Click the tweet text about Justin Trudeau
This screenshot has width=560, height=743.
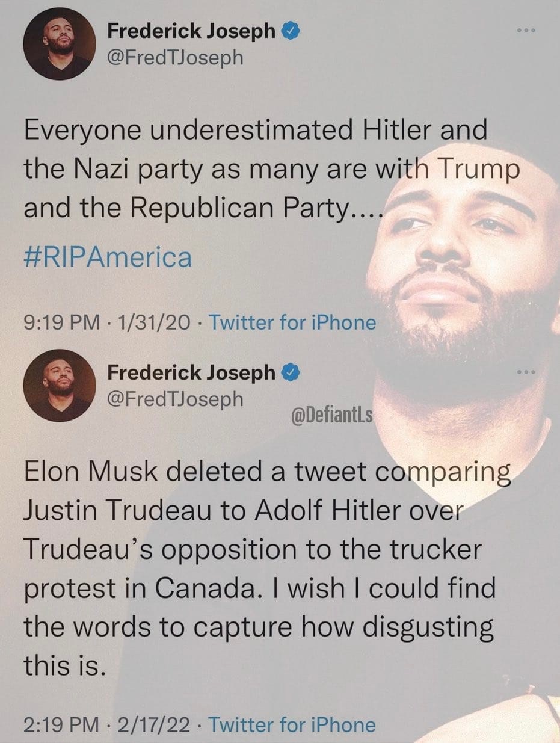[259, 569]
